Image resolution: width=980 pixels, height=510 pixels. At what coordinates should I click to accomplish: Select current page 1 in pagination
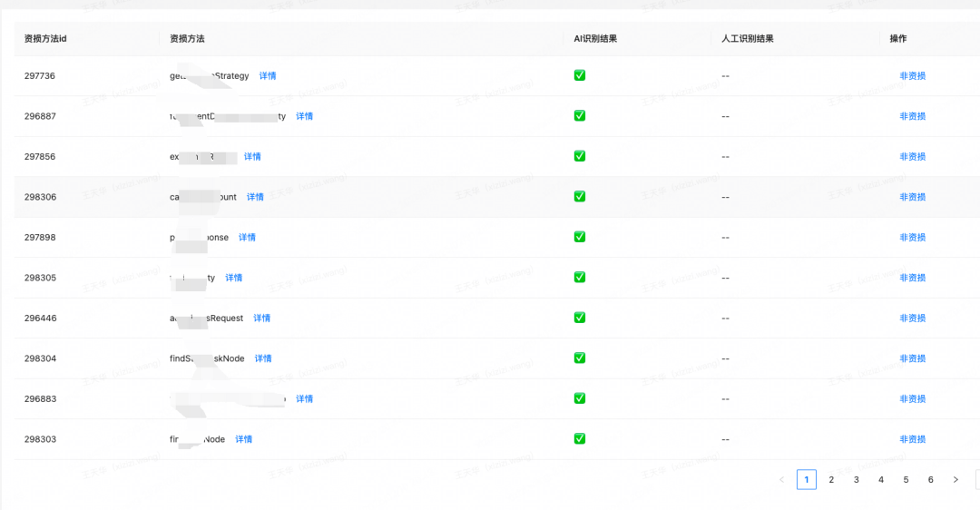click(807, 479)
